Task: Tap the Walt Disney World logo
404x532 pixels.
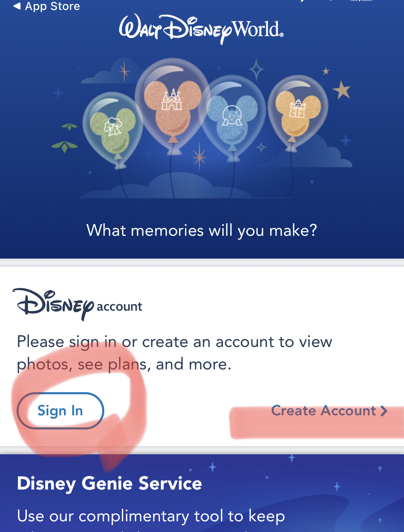Action: click(x=201, y=29)
